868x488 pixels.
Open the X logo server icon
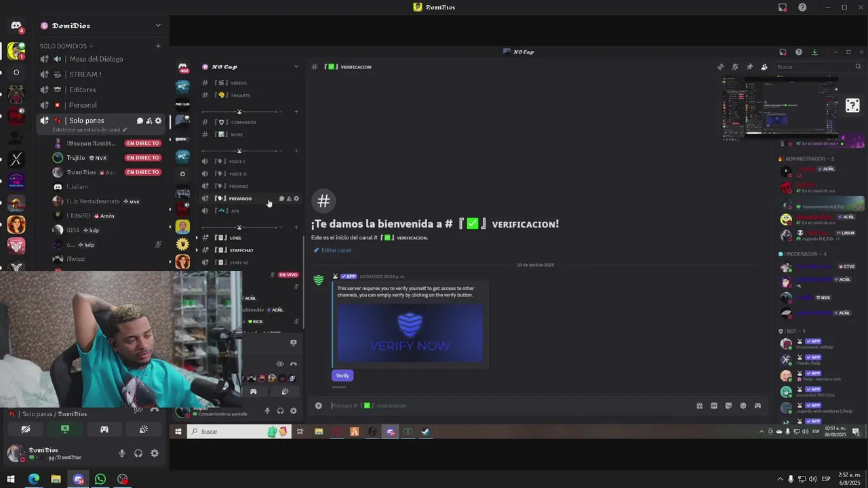point(16,159)
